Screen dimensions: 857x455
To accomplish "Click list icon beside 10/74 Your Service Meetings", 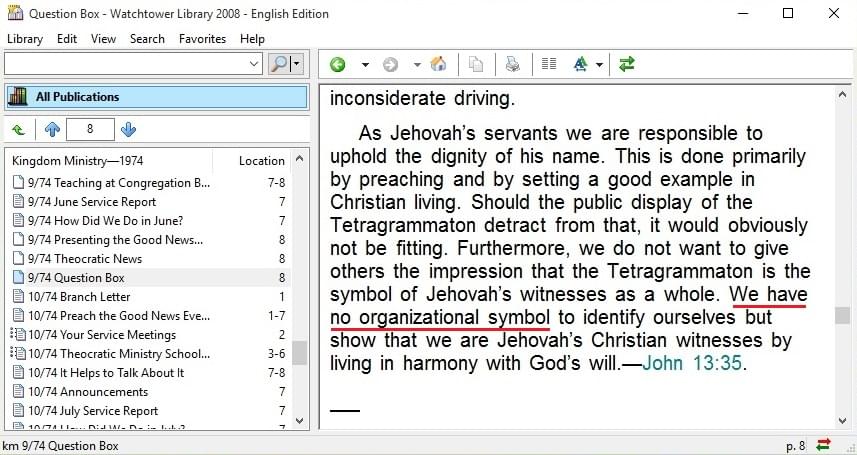I will click(x=17, y=335).
